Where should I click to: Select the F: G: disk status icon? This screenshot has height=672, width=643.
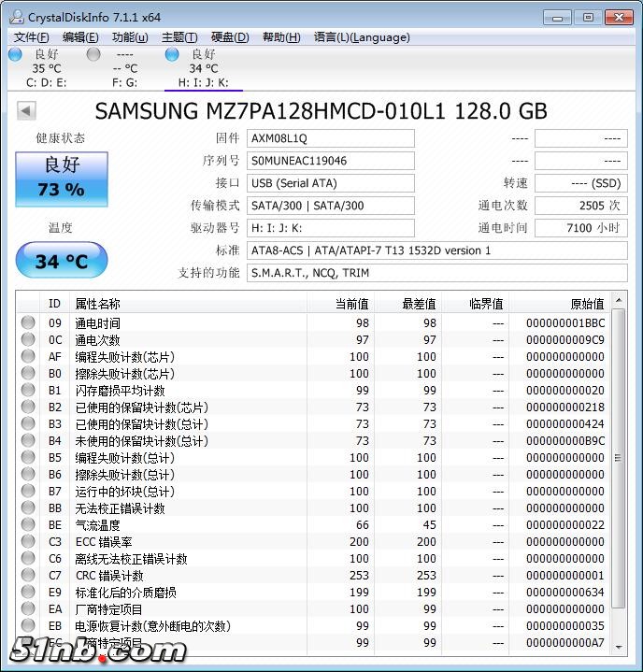(93, 55)
